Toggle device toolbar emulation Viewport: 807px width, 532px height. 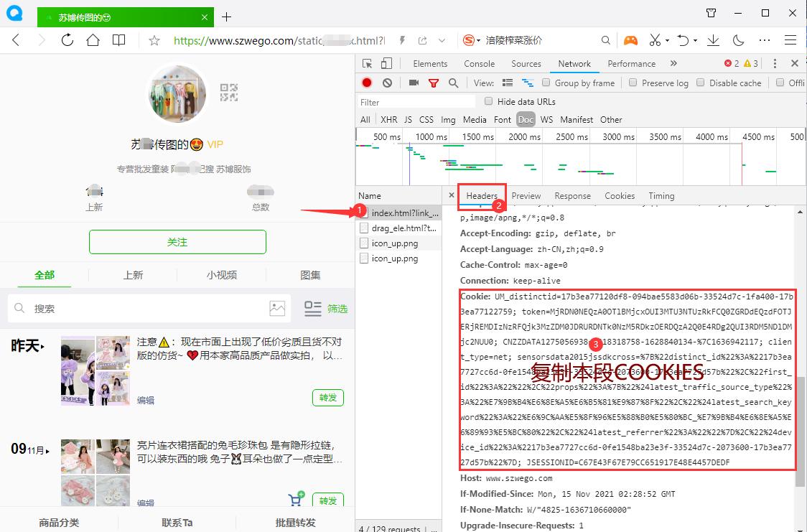pos(387,63)
